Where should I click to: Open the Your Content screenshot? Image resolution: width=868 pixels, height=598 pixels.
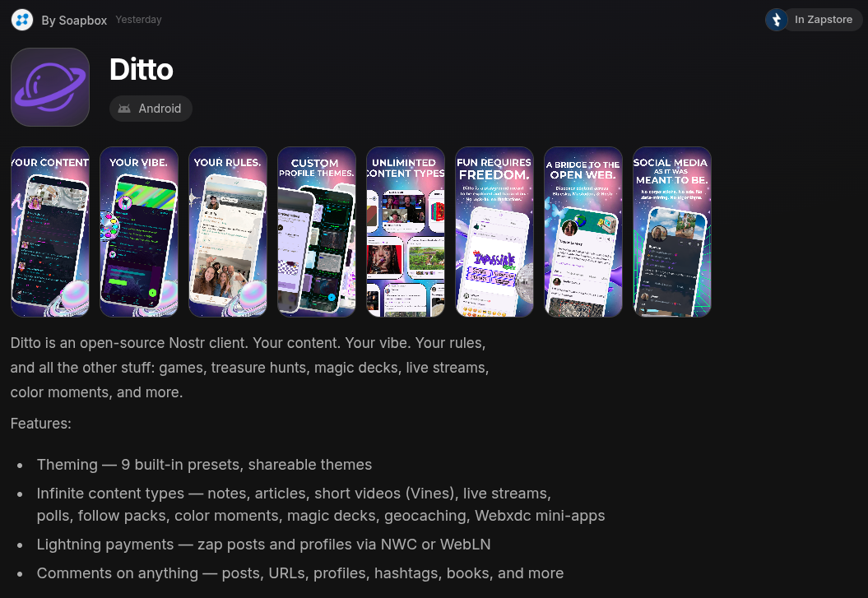(50, 232)
